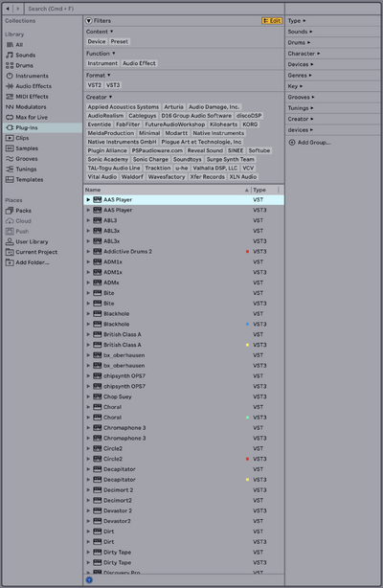
Task: Open the Tunings category
Action: 26,170
